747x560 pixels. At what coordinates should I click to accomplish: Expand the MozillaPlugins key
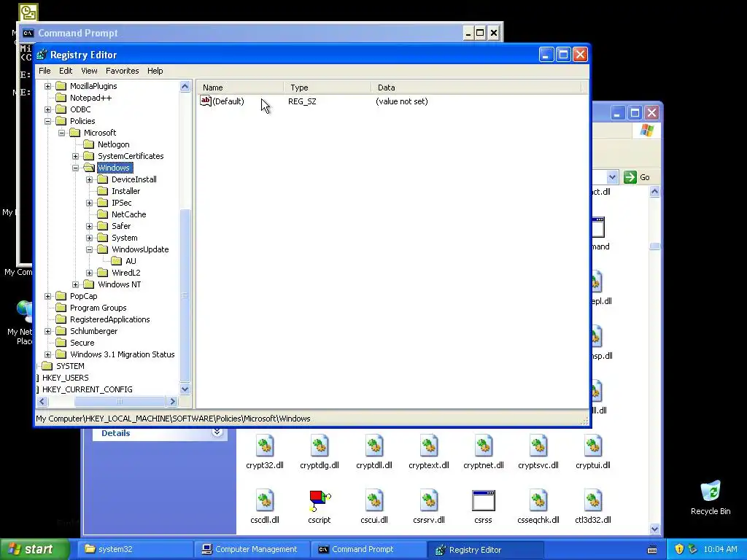47,86
